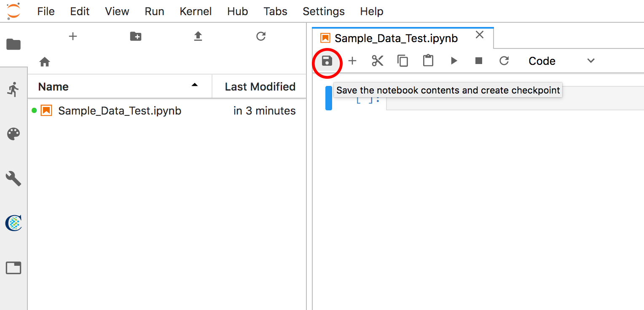Open the cell type dropdown showing Code
644x310 pixels.
click(x=561, y=61)
